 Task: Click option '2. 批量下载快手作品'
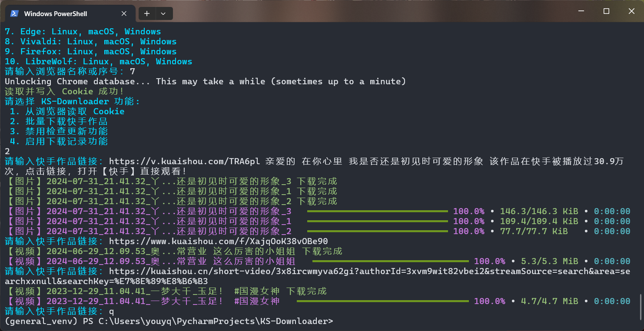(59, 122)
